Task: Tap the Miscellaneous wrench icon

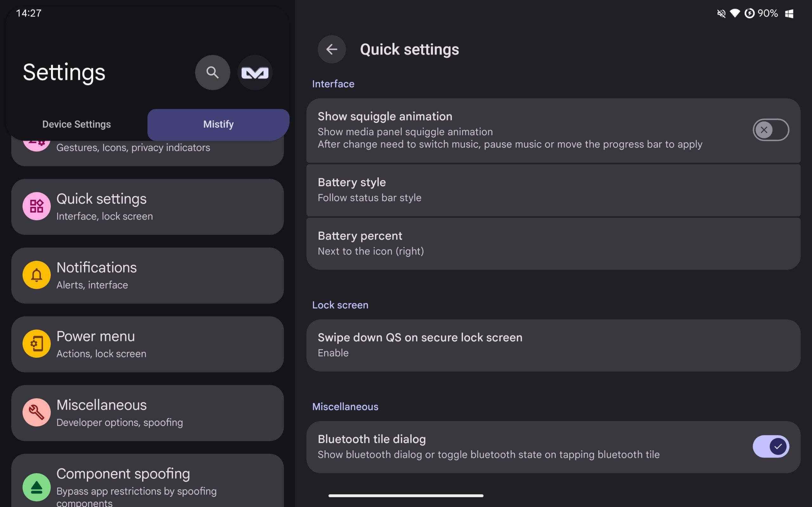Action: [x=36, y=412]
